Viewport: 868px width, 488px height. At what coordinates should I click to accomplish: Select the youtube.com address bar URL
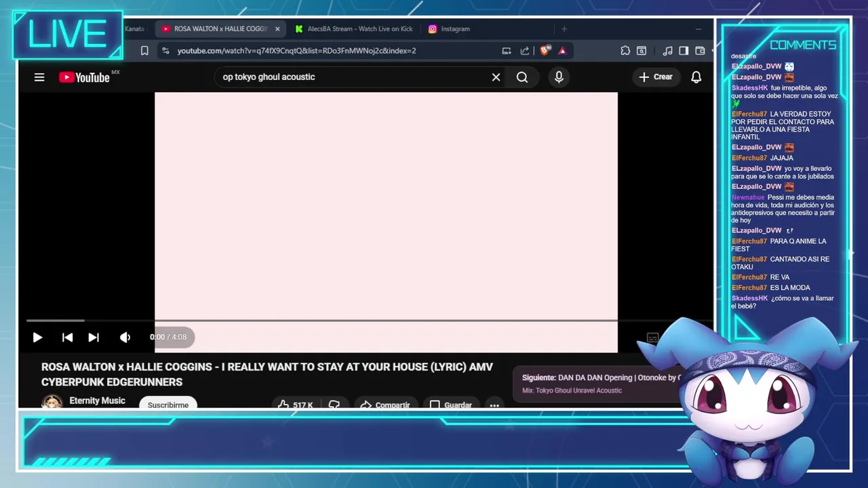[x=296, y=51]
